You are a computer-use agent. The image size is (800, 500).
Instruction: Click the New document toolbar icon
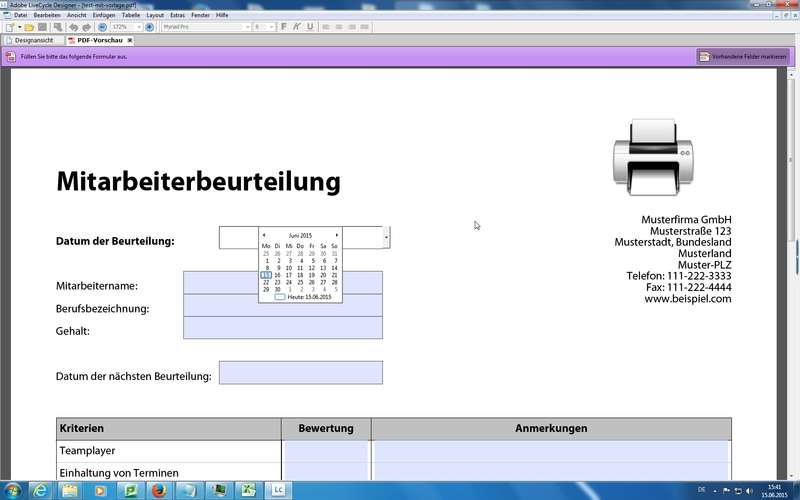pos(10,27)
